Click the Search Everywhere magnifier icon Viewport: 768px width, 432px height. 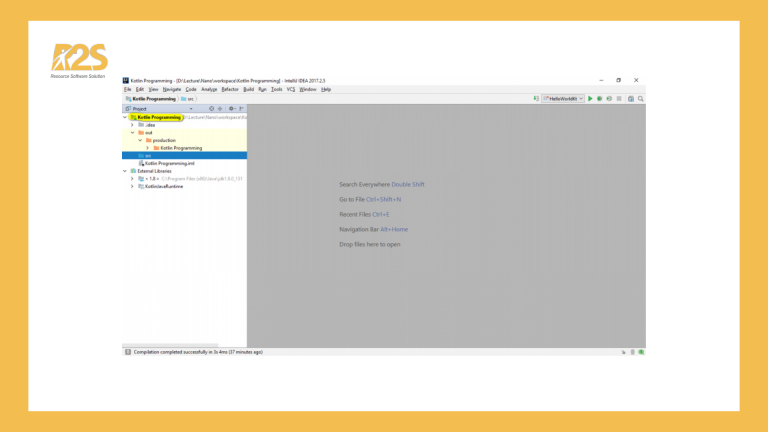[x=641, y=99]
